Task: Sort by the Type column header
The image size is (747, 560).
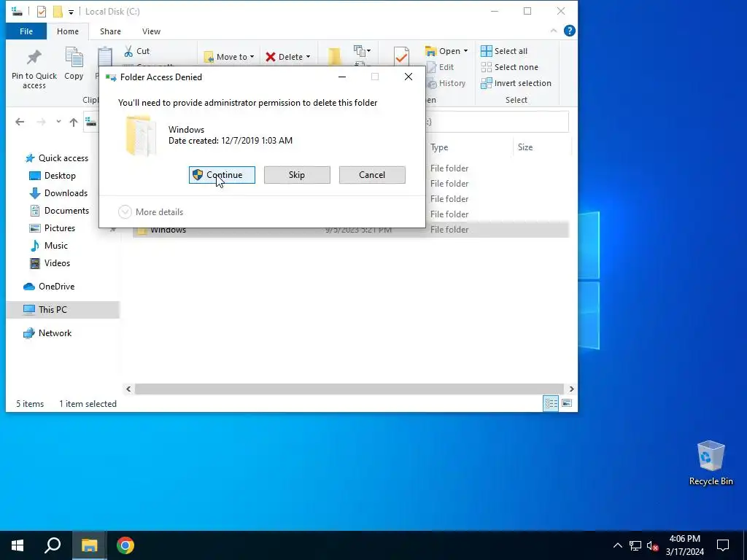Action: tap(439, 147)
